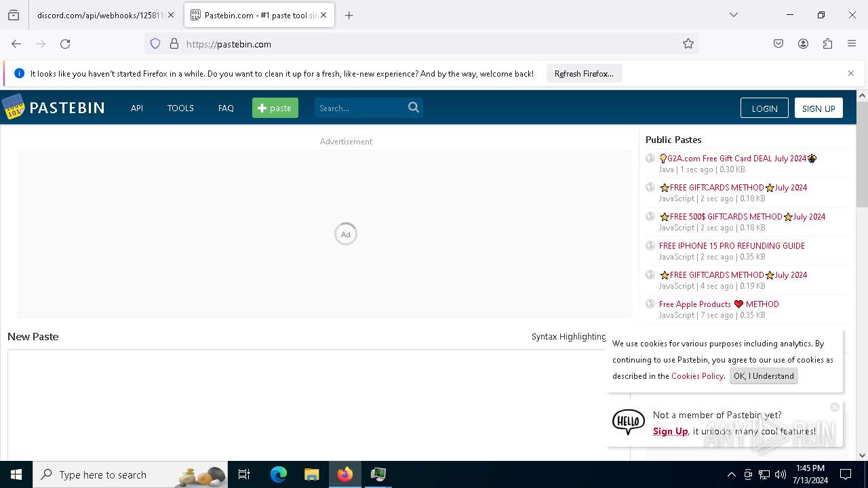This screenshot has height=488, width=868.
Task: Click the green app icon in taskbar
Action: click(378, 474)
